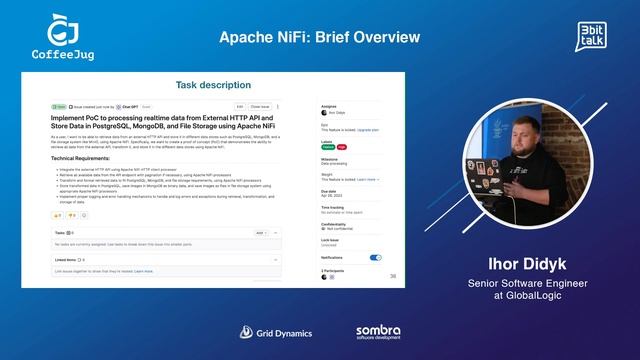Click the Unlocked lock issue status
Viewport: 640px width, 360px height.
click(x=329, y=245)
